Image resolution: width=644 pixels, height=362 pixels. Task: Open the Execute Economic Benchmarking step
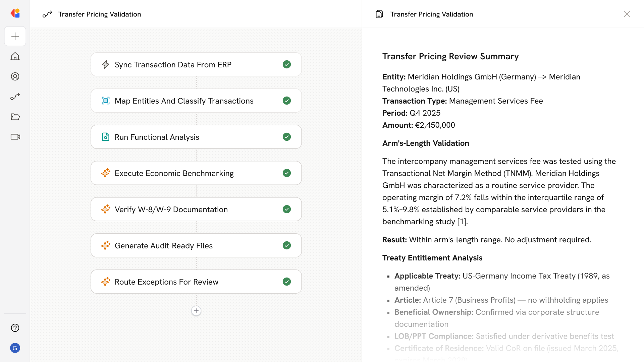(174, 173)
